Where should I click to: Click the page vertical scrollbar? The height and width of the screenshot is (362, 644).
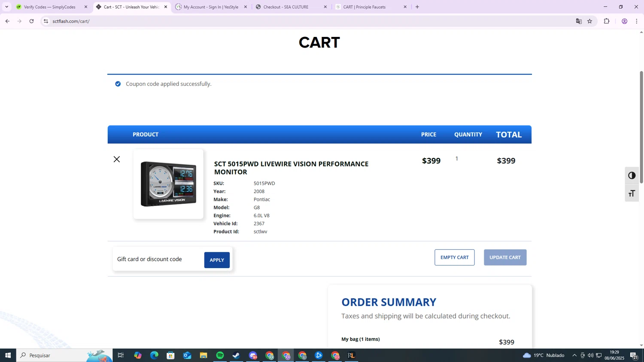tap(641, 127)
